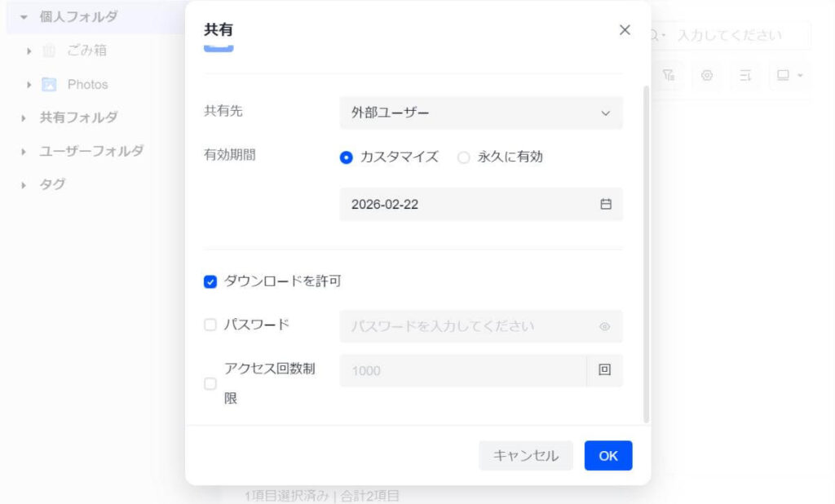Confirm sharing with the OK button
Screen dimensions: 835x504
pyautogui.click(x=608, y=456)
